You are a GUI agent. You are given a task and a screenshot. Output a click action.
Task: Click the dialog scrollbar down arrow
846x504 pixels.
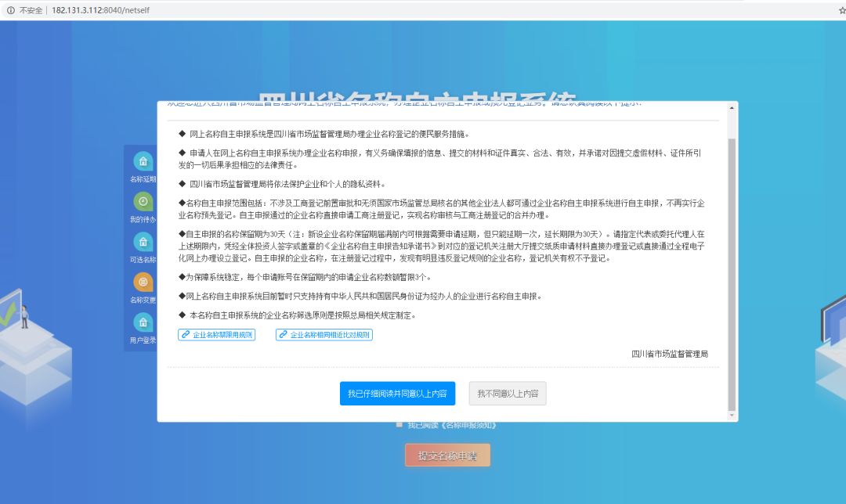pyautogui.click(x=732, y=416)
